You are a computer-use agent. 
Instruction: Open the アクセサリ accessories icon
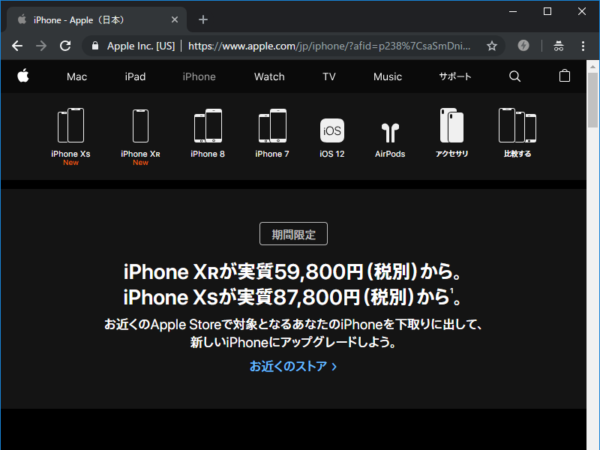coord(452,127)
